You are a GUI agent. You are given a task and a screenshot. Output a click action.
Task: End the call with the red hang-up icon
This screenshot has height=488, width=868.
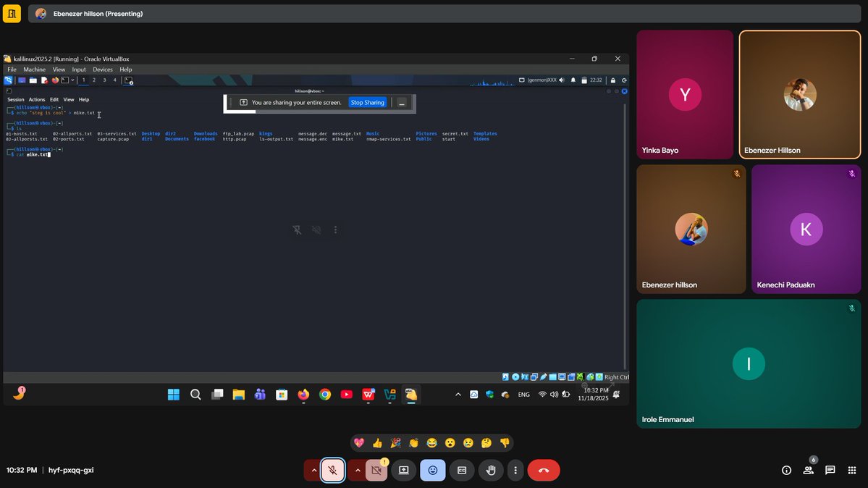[x=543, y=470]
